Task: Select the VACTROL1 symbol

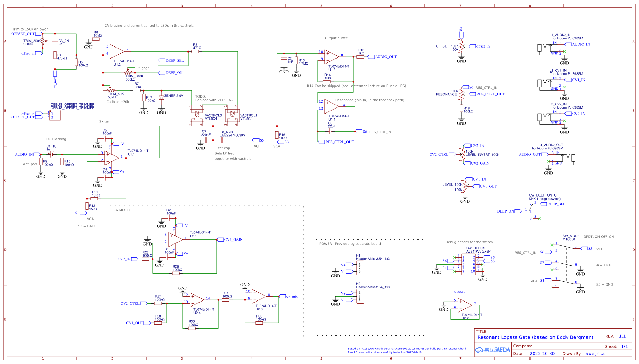Action: pos(233,115)
